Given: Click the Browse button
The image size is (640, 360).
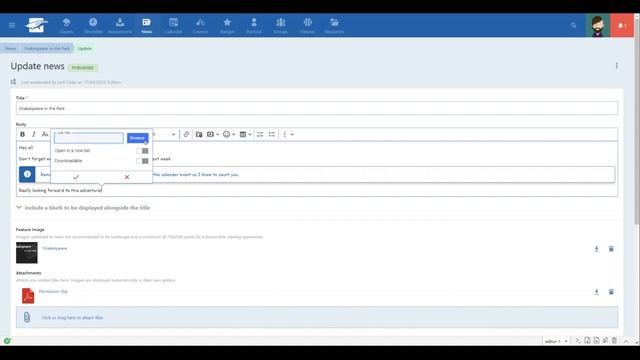Looking at the screenshot, I should [x=137, y=138].
